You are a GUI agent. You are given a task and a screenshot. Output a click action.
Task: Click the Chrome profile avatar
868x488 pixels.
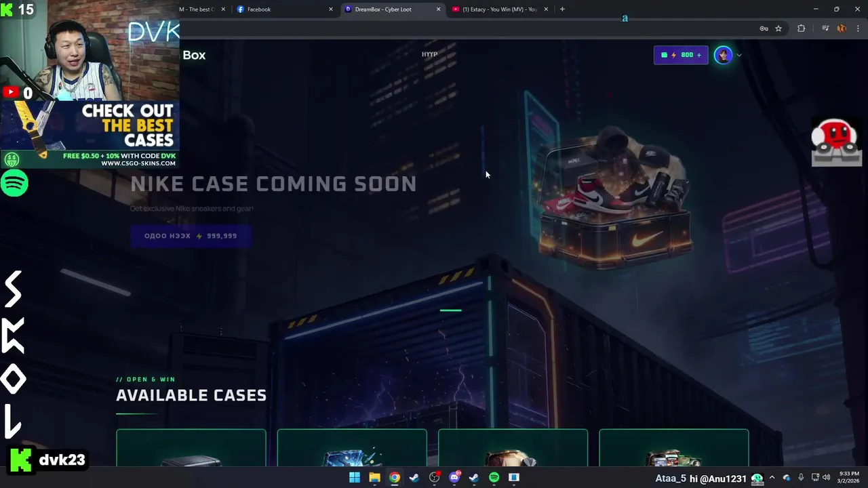pos(842,28)
